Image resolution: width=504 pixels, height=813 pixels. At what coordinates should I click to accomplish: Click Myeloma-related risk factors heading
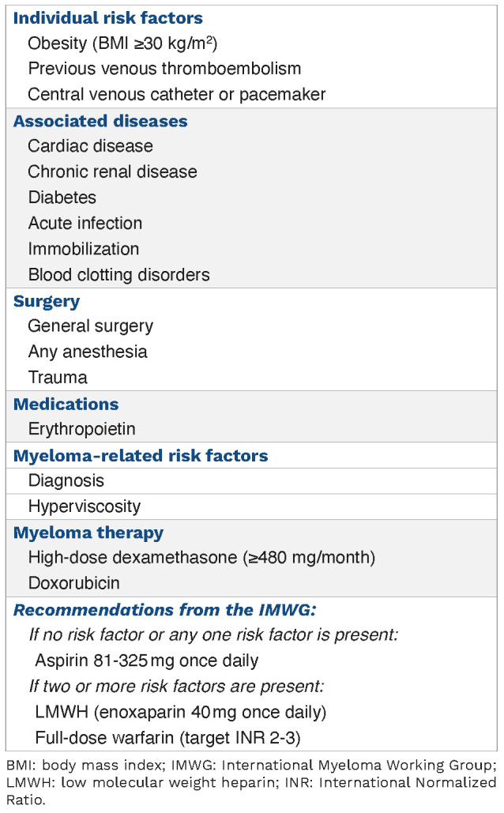click(x=141, y=456)
